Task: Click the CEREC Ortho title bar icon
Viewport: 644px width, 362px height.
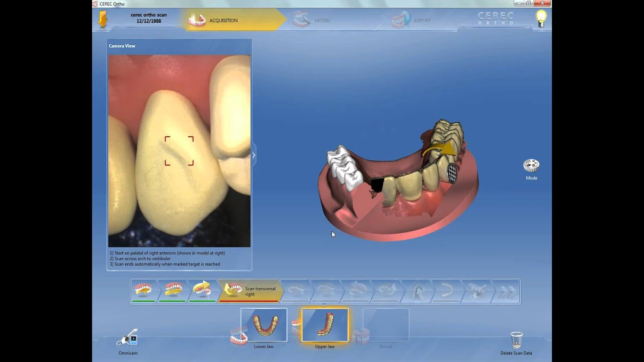Action: click(x=96, y=4)
